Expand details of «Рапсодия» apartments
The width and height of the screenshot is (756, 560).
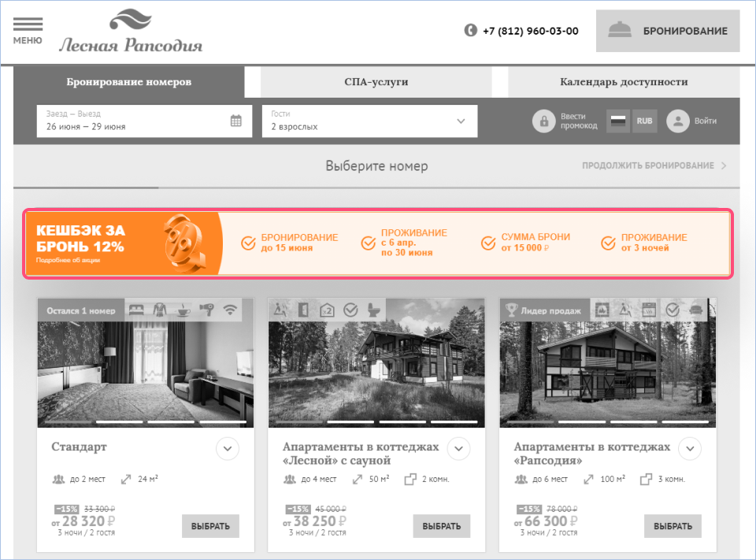point(690,449)
